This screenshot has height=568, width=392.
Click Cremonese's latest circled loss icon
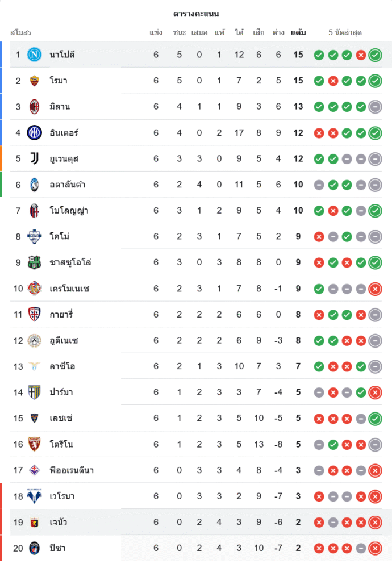click(375, 289)
